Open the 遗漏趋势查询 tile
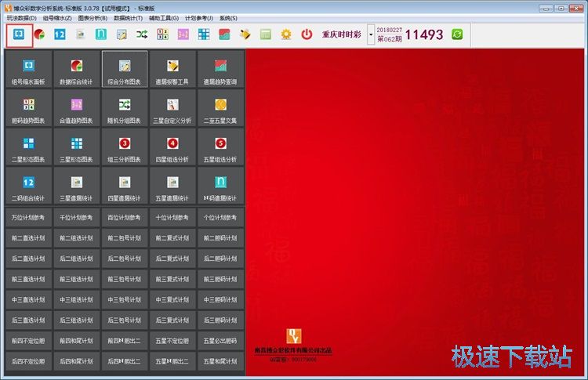The width and height of the screenshot is (588, 380). pos(220,69)
